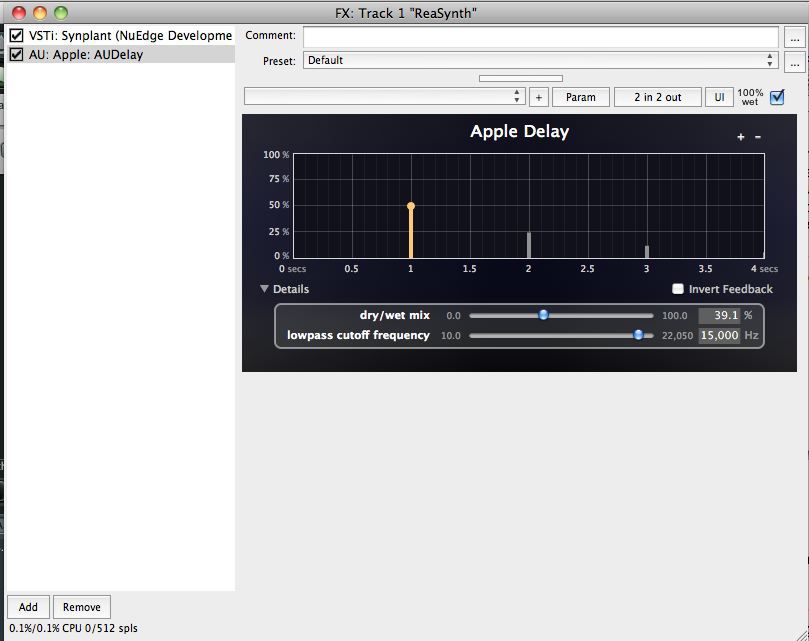Click the window resize grip at corner
Screen dimensions: 809x641
tap(801, 634)
